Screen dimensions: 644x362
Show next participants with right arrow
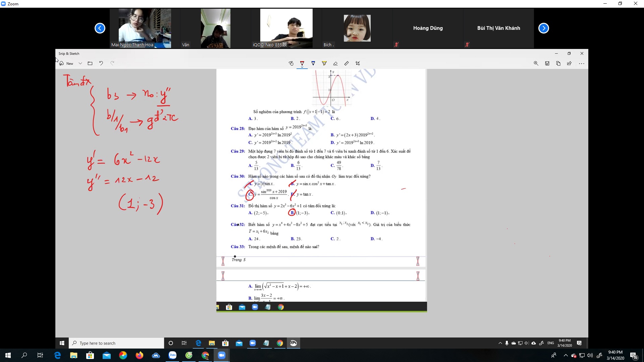543,28
